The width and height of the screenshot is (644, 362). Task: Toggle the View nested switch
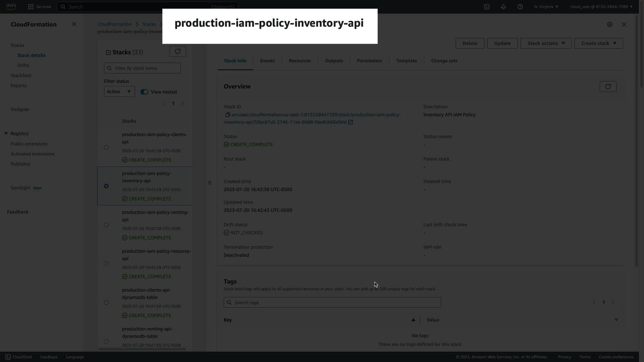point(144,92)
